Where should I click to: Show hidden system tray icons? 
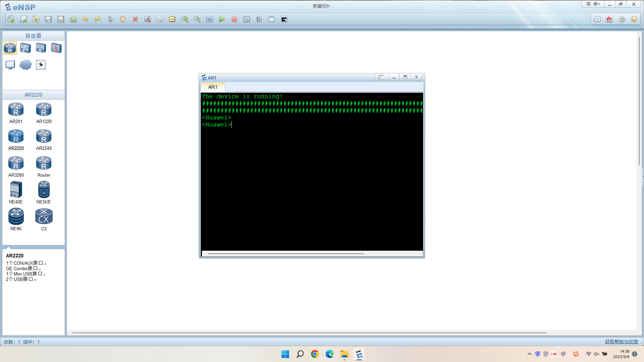[x=530, y=354]
